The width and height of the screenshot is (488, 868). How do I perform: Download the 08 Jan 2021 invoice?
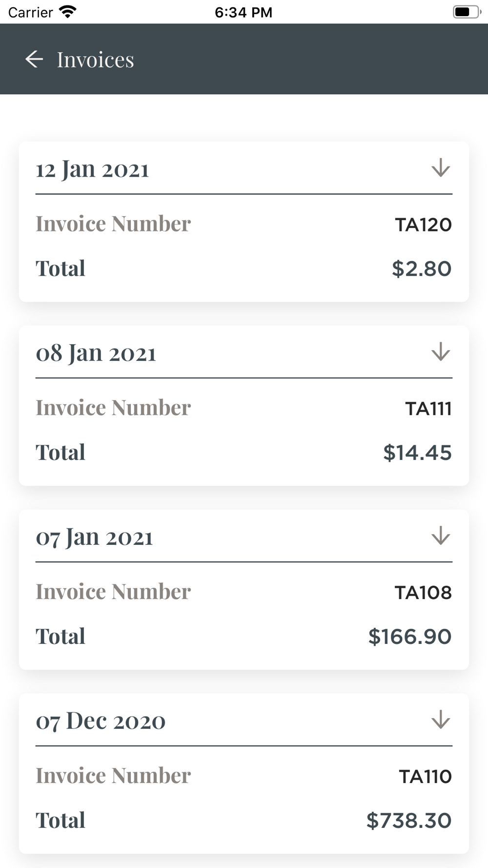pos(441,351)
